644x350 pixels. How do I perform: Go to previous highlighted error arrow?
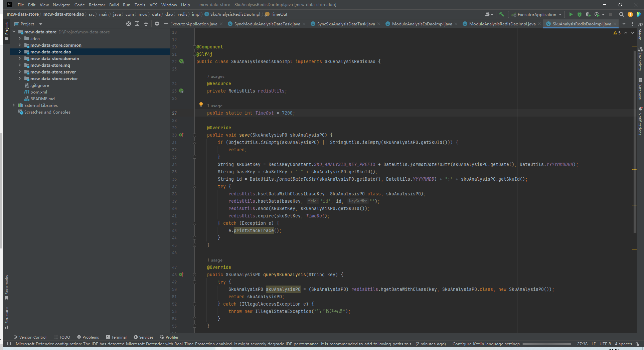click(x=626, y=33)
